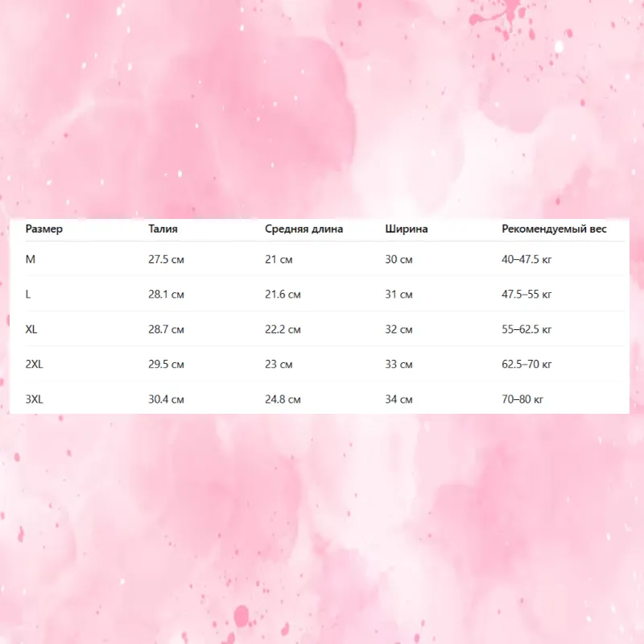
Task: Click the 33 см width cell
Action: pos(398,364)
